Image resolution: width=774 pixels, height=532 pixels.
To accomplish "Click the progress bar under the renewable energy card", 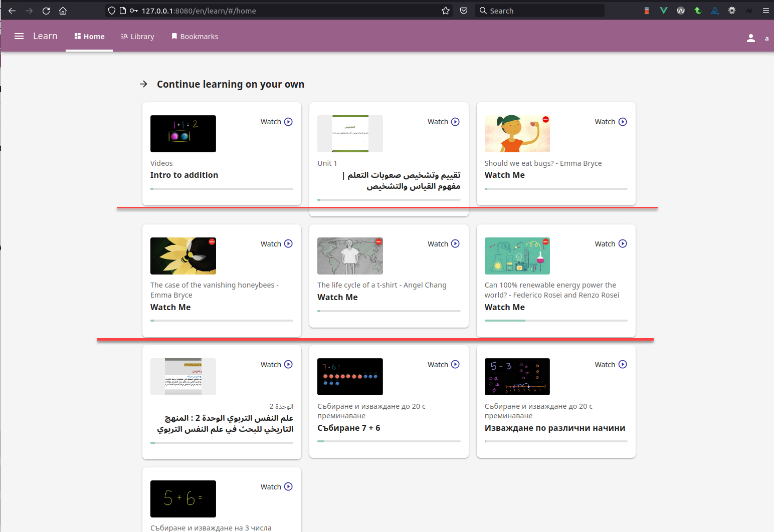I will coord(555,320).
